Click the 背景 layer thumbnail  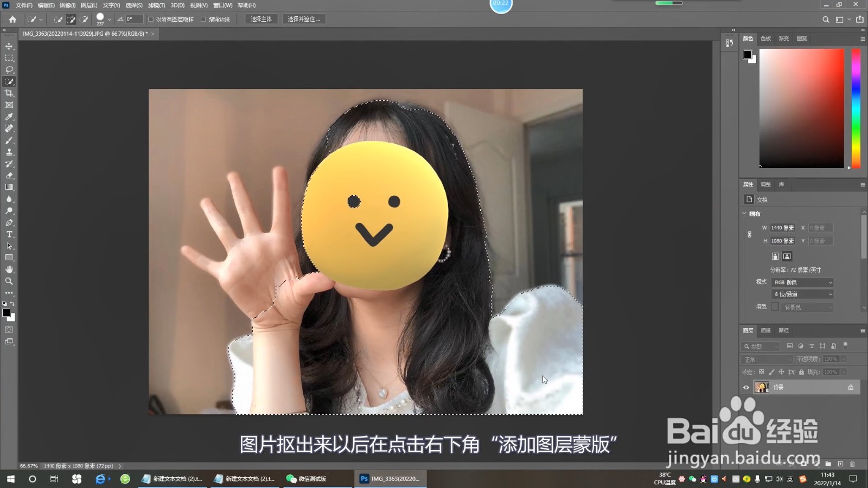click(x=762, y=387)
